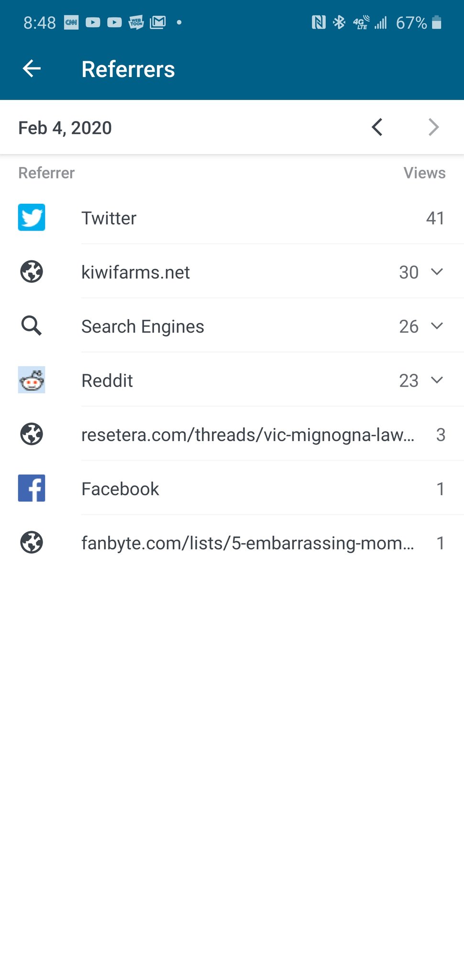The width and height of the screenshot is (464, 980).
Task: Open the resetera.com vic-mignogna thread link
Action: click(x=248, y=434)
